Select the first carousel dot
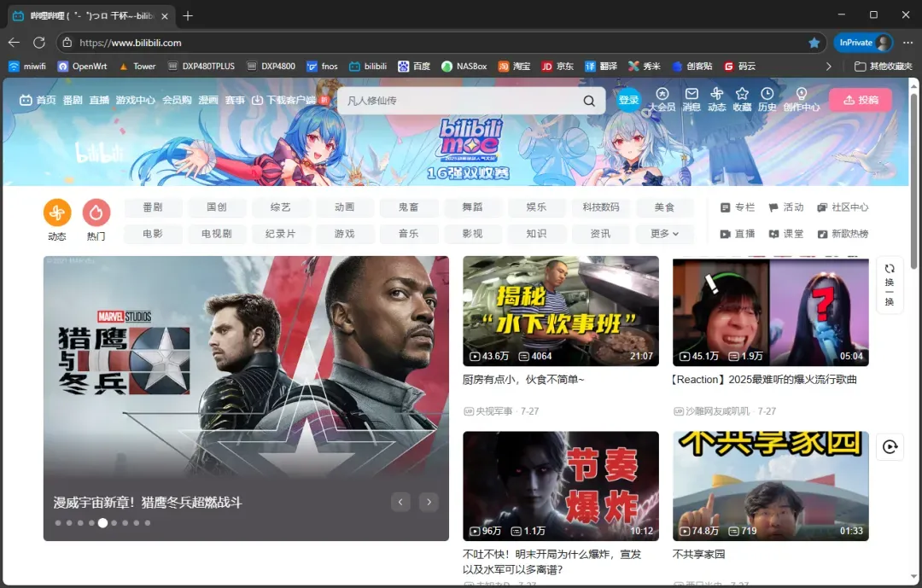Screen dimensions: 922x588 click(58, 523)
